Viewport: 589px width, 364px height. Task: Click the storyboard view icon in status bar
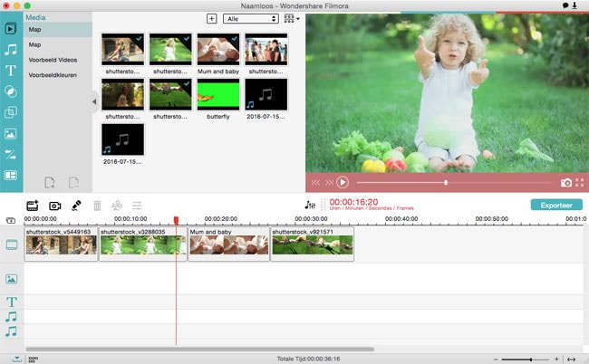(x=33, y=359)
